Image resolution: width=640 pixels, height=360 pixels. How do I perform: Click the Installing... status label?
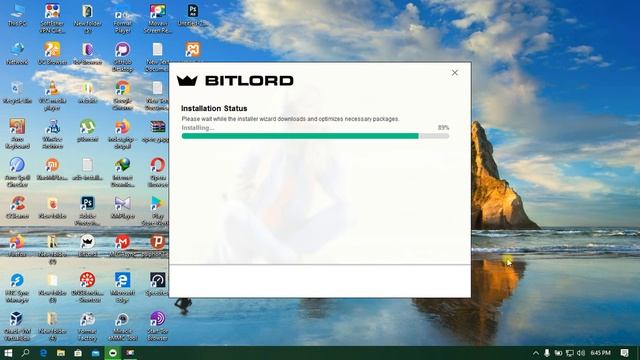(198, 128)
